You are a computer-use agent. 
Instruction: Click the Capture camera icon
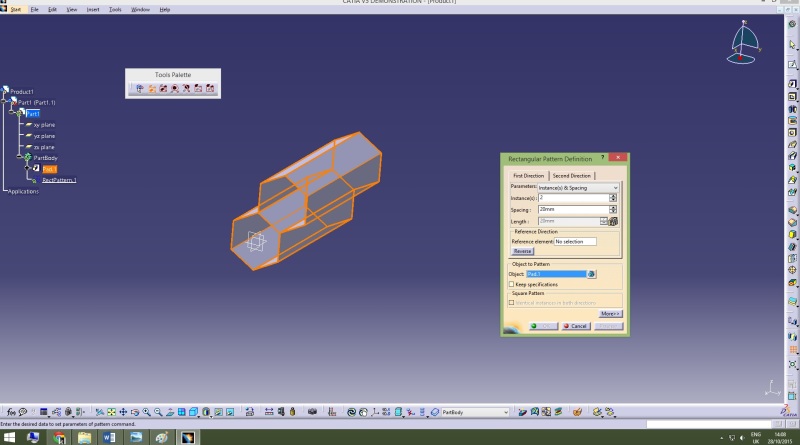tap(312, 412)
